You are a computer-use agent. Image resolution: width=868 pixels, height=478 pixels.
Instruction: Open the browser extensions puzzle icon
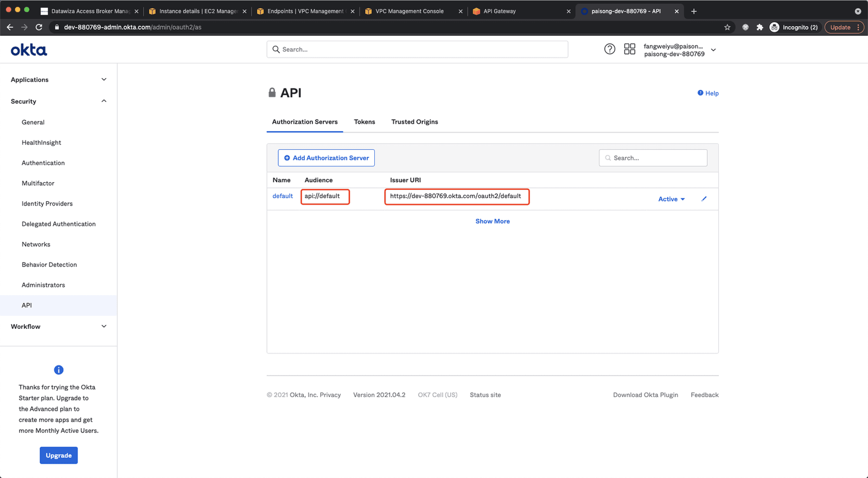pyautogui.click(x=759, y=27)
